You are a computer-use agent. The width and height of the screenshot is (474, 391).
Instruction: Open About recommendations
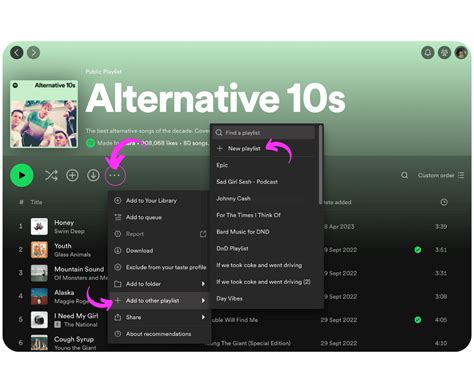[x=159, y=334]
